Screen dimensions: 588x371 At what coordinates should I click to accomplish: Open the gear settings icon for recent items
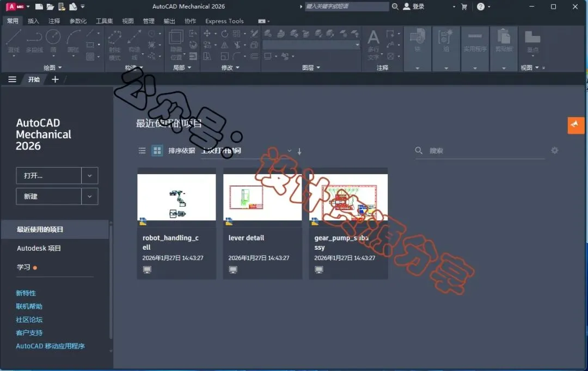click(x=555, y=150)
